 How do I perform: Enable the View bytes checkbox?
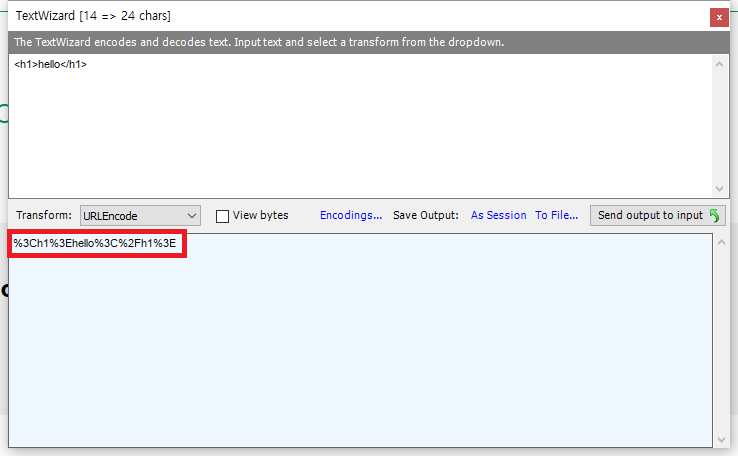pyautogui.click(x=222, y=216)
